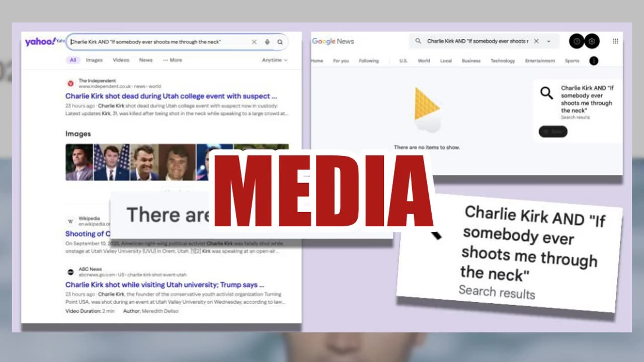Start voice search with the Yahoo microphone icon
Viewport: 644px width, 362px height.
[267, 42]
